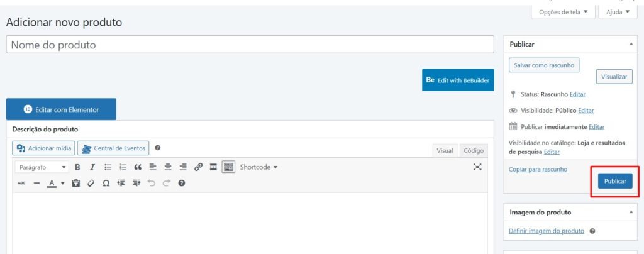Apply italic formatting in editor
644x254 pixels.
point(92,167)
